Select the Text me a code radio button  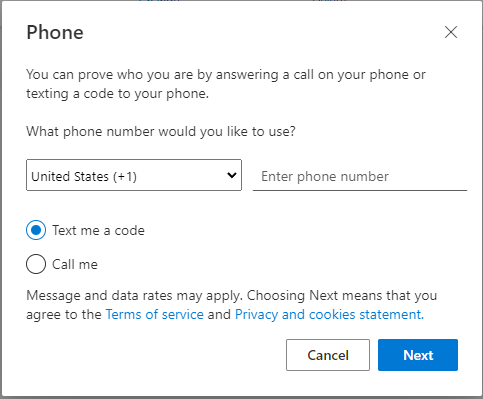(x=36, y=230)
